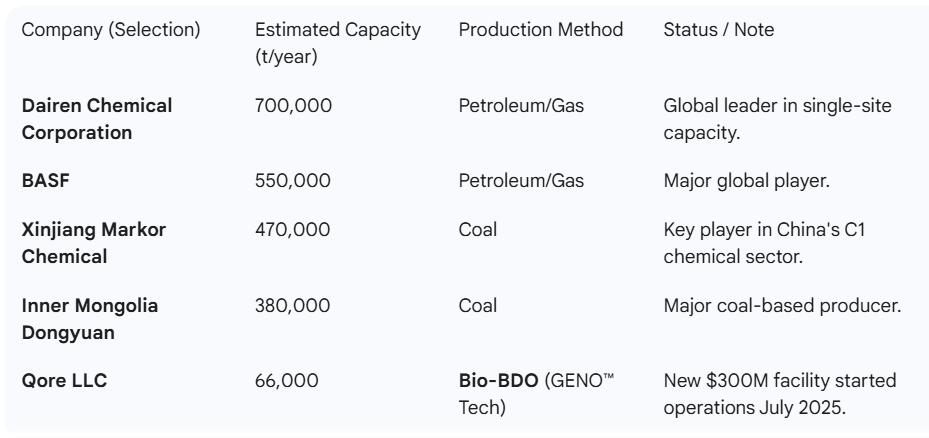The image size is (929, 438).
Task: Click the Status / Note column header
Action: point(718,30)
